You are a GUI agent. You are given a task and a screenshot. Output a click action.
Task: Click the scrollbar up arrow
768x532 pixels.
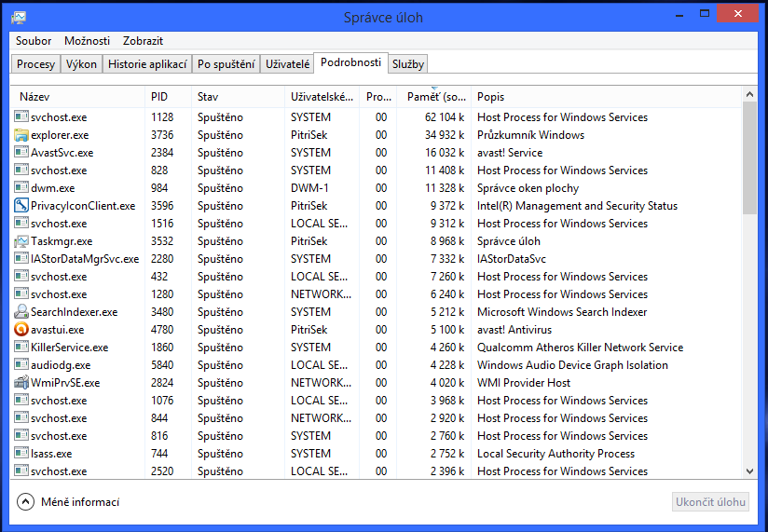pyautogui.click(x=749, y=94)
